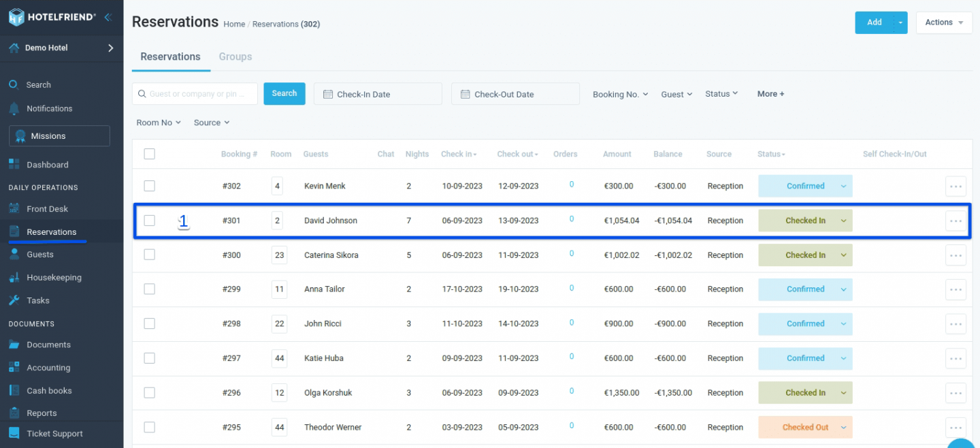
Task: Select the checkbox for David Johnson's reservation
Action: click(149, 220)
